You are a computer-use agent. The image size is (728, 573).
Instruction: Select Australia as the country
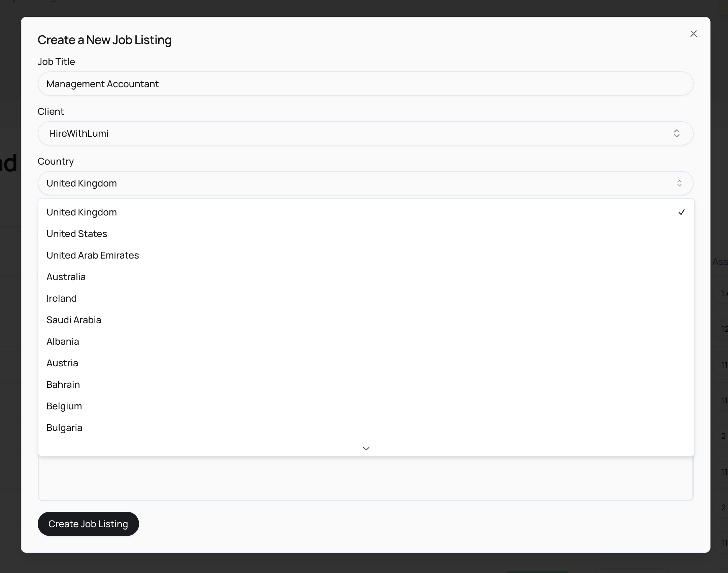66,277
